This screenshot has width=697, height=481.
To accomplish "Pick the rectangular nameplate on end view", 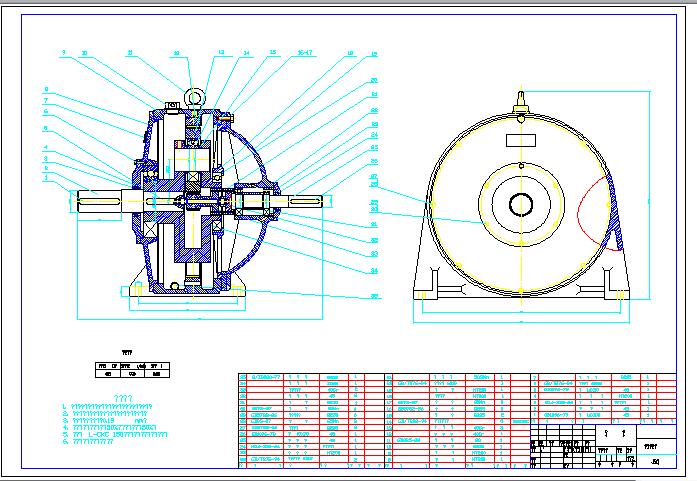I will [x=521, y=140].
